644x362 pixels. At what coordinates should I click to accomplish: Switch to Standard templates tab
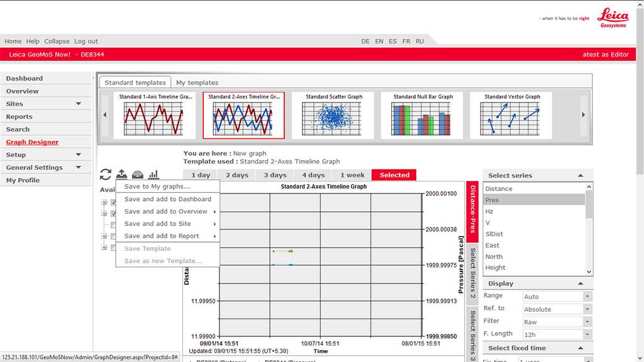pyautogui.click(x=135, y=82)
